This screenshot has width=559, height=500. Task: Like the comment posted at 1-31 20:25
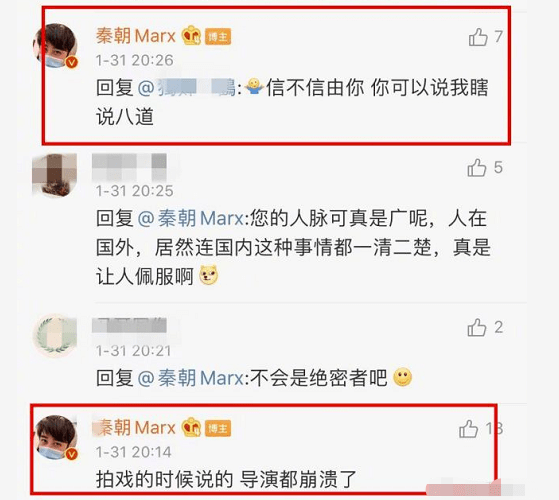click(x=477, y=167)
